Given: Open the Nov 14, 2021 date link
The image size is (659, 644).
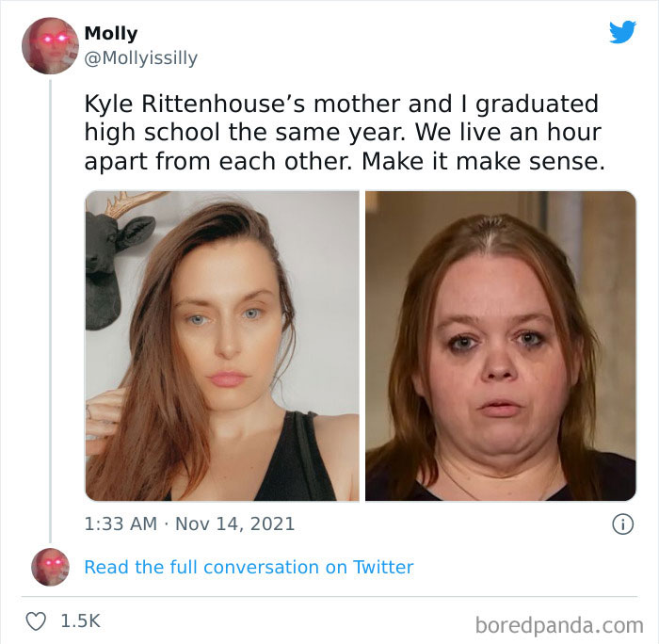Looking at the screenshot, I should click(234, 523).
